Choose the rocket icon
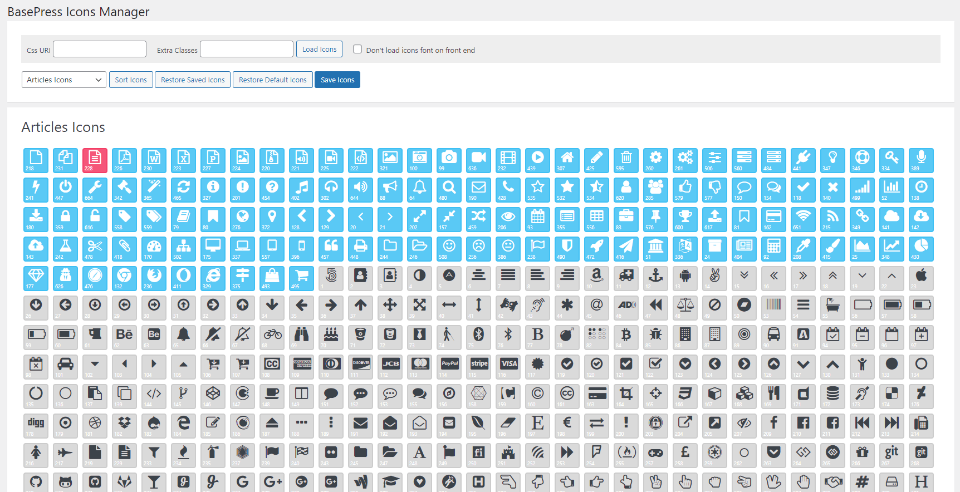 pyautogui.click(x=597, y=246)
